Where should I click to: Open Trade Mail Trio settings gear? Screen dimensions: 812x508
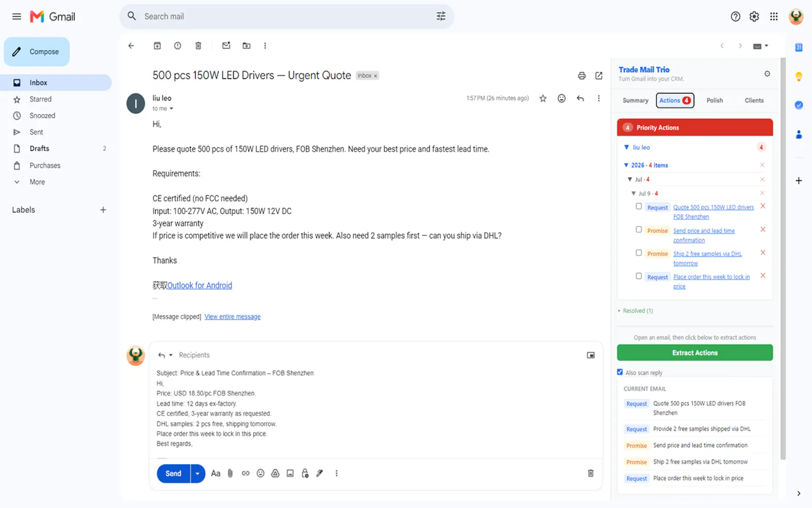click(x=767, y=74)
